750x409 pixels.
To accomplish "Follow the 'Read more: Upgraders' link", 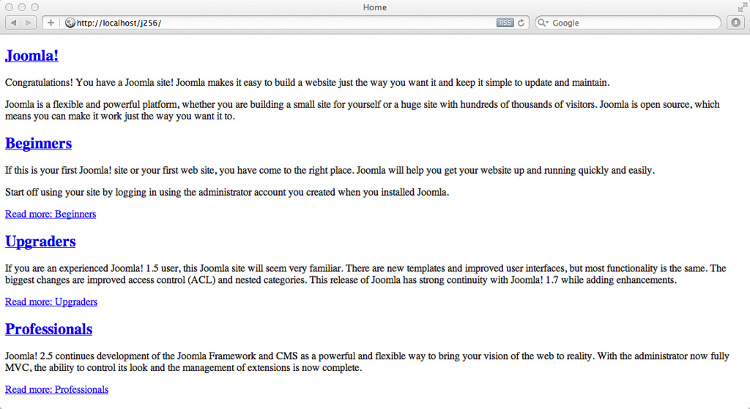I will pyautogui.click(x=51, y=301).
